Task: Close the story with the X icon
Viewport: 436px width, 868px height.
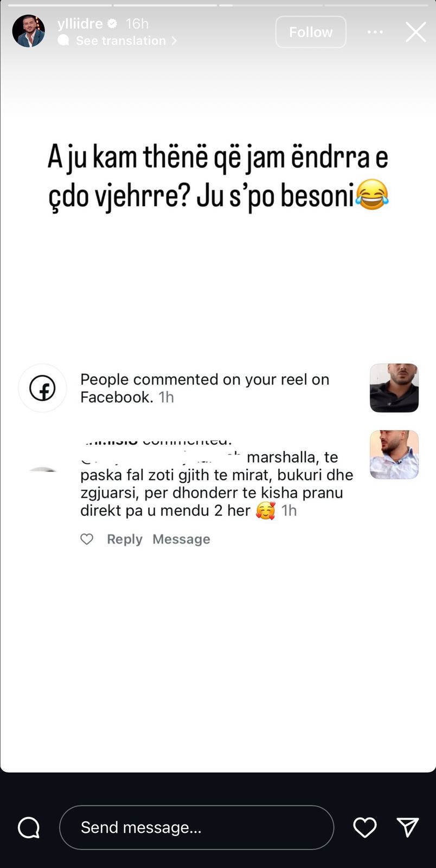Action: (416, 32)
